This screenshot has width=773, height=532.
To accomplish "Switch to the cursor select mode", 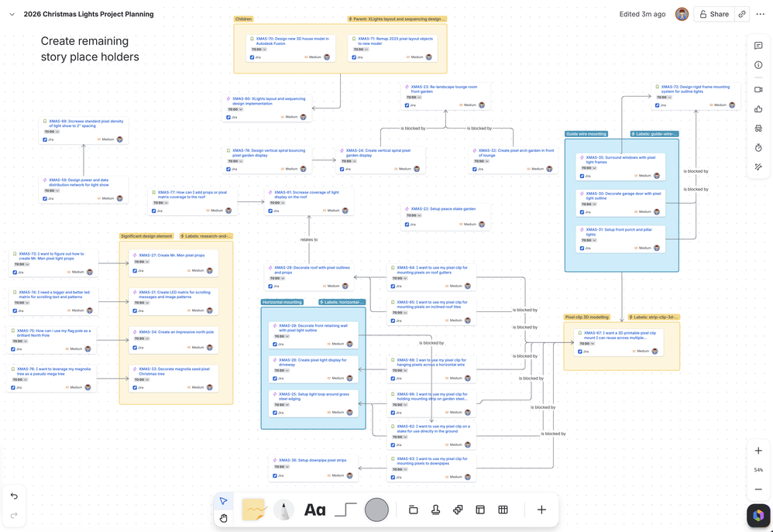I will (x=223, y=501).
